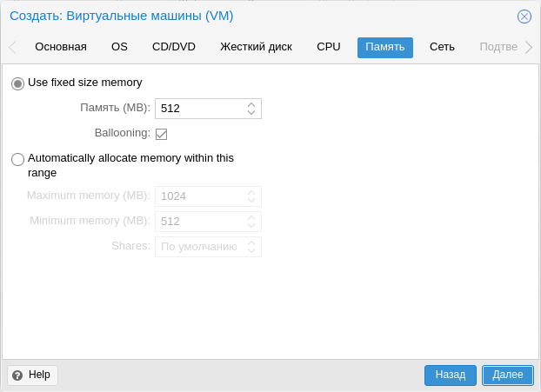The width and height of the screenshot is (541, 392).
Task: Focus the Память (MB) input field
Action: pos(200,109)
